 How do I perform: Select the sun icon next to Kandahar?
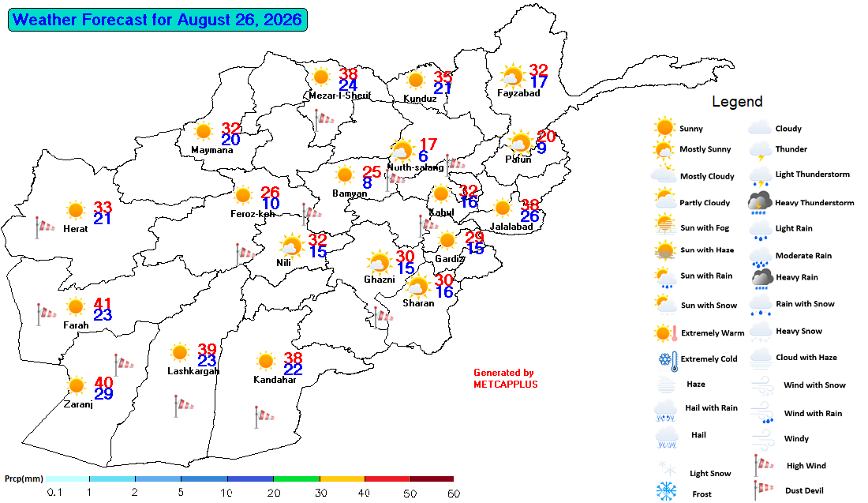point(266,362)
